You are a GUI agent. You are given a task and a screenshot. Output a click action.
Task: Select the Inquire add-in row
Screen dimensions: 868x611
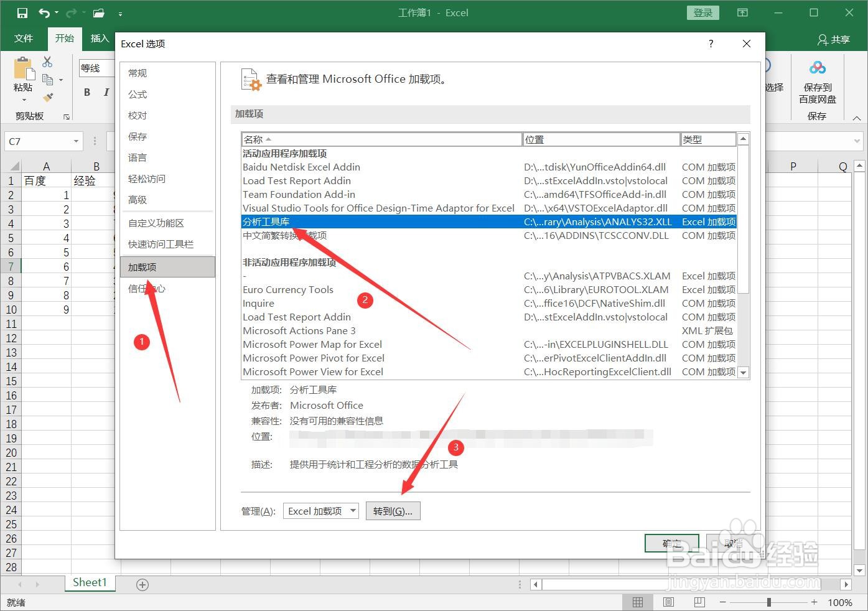[489, 303]
